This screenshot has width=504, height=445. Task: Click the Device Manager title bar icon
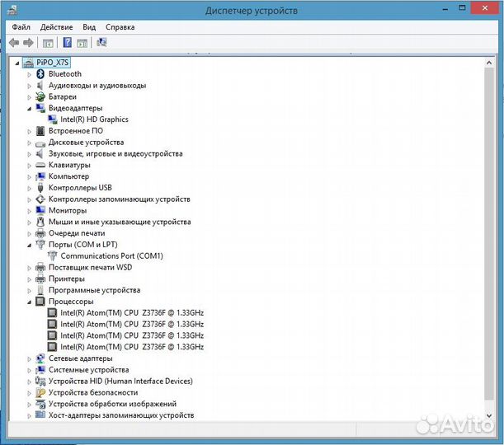click(x=12, y=10)
